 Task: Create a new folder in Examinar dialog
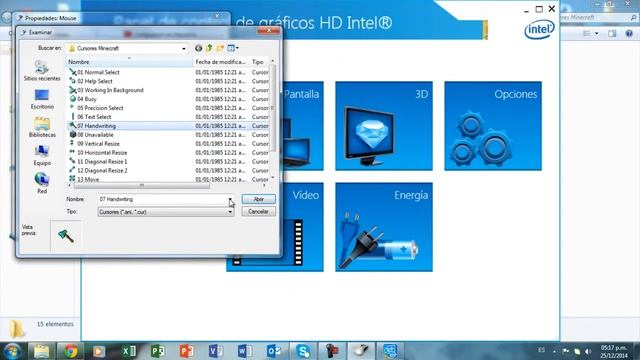pos(220,48)
